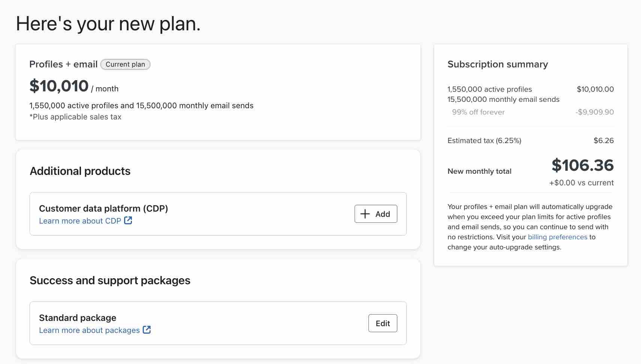Click the Success and support packages heading

pos(110,280)
